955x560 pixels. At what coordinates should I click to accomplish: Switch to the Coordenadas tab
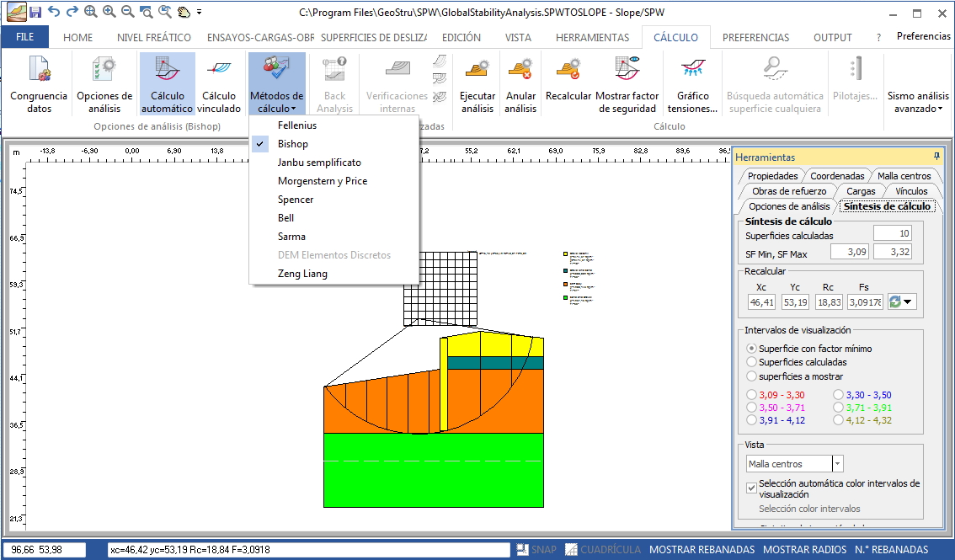coord(837,176)
